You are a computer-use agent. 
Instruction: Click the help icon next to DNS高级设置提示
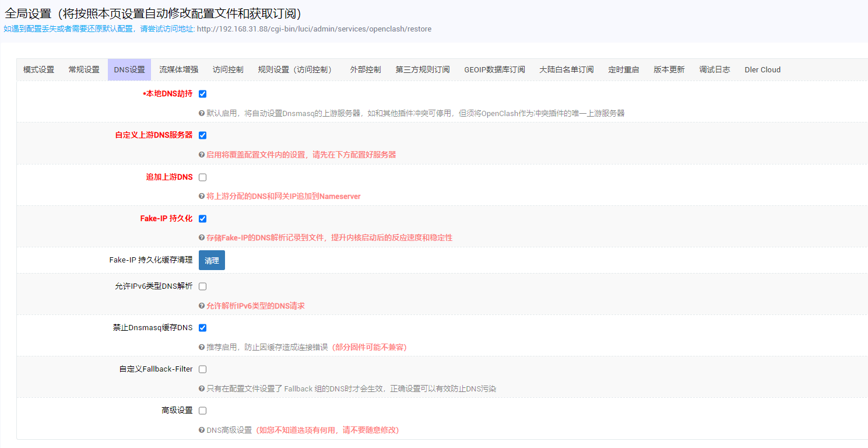pyautogui.click(x=202, y=430)
